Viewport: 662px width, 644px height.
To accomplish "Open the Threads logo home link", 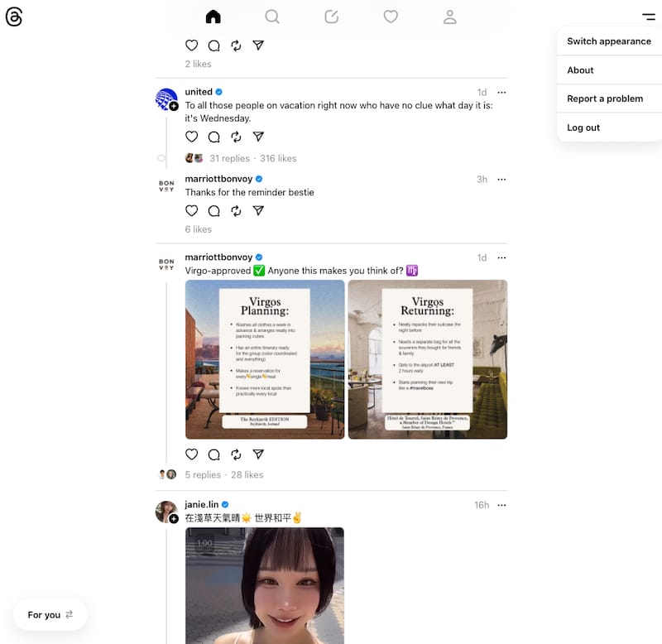I will (14, 17).
